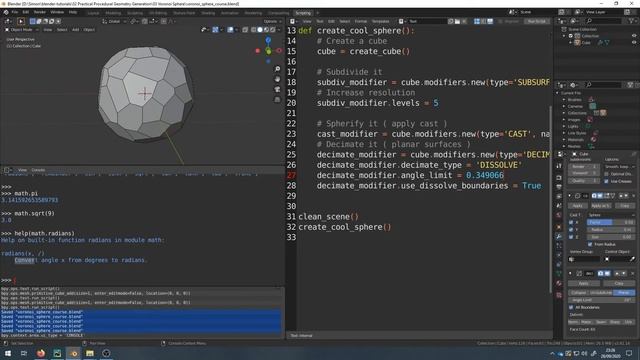Open the Render properties tab icon
640x360 pixels.
tap(559, 178)
